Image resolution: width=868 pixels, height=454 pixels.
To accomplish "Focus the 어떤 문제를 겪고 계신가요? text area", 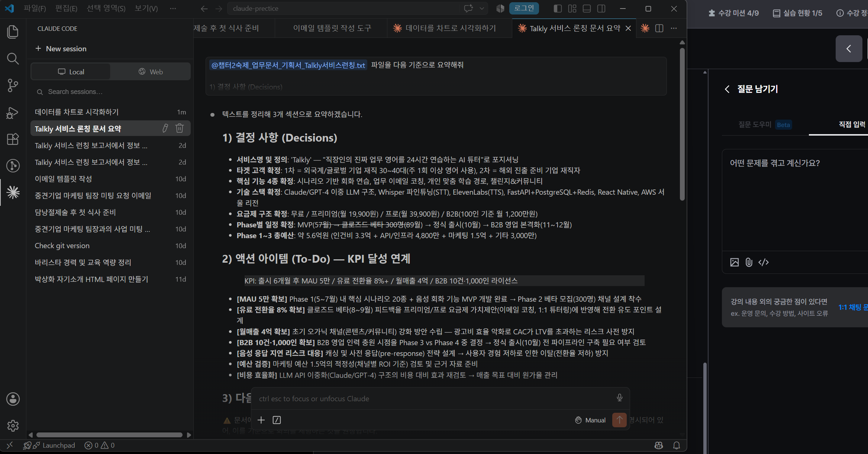I will [x=796, y=201].
